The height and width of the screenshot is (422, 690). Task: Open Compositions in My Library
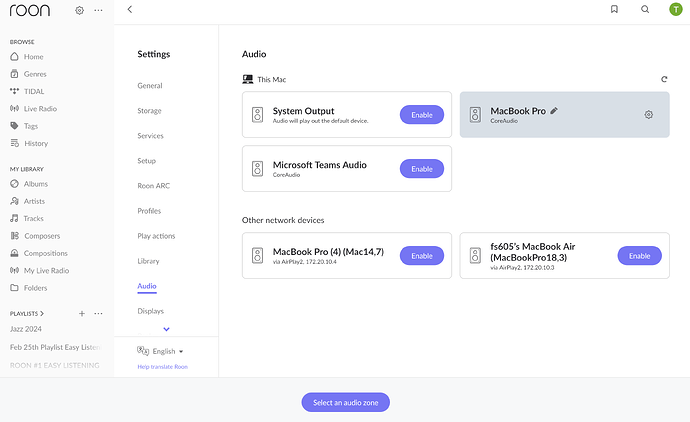click(39, 253)
